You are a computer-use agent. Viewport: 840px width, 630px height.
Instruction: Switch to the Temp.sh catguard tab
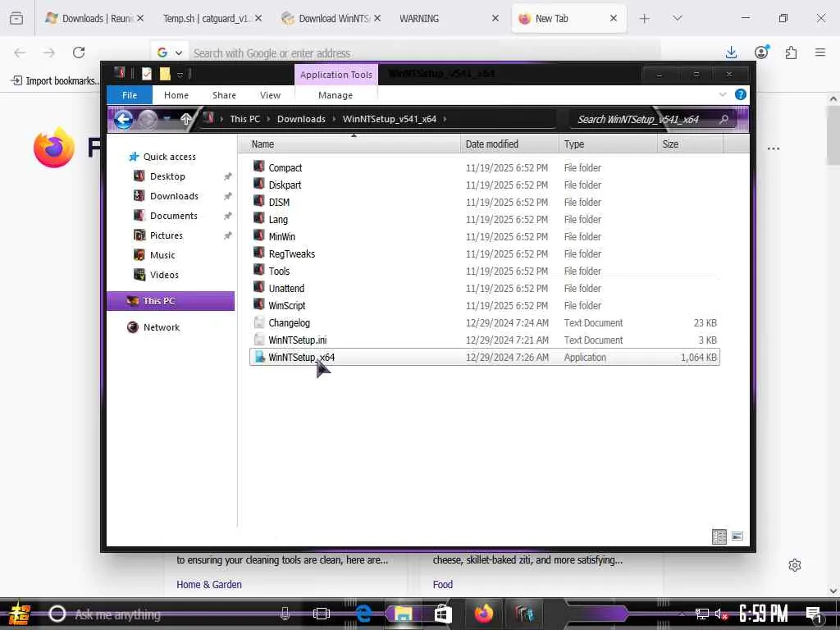[x=206, y=19]
